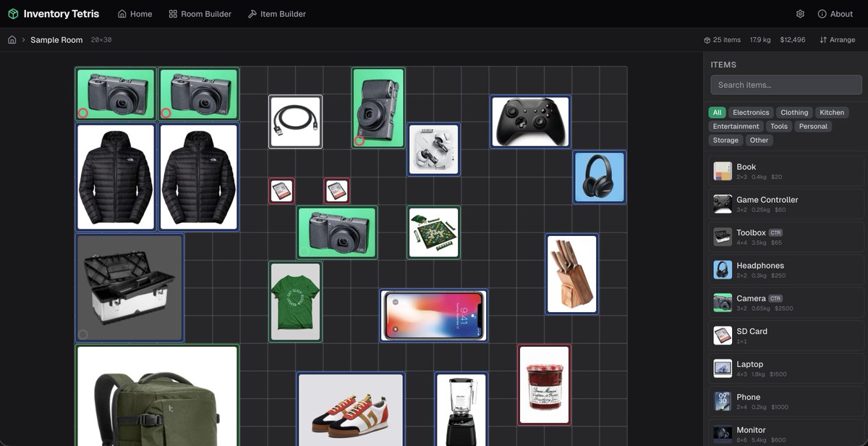Select the blender item on the grid
Screen dimensions: 868x446
click(x=461, y=409)
